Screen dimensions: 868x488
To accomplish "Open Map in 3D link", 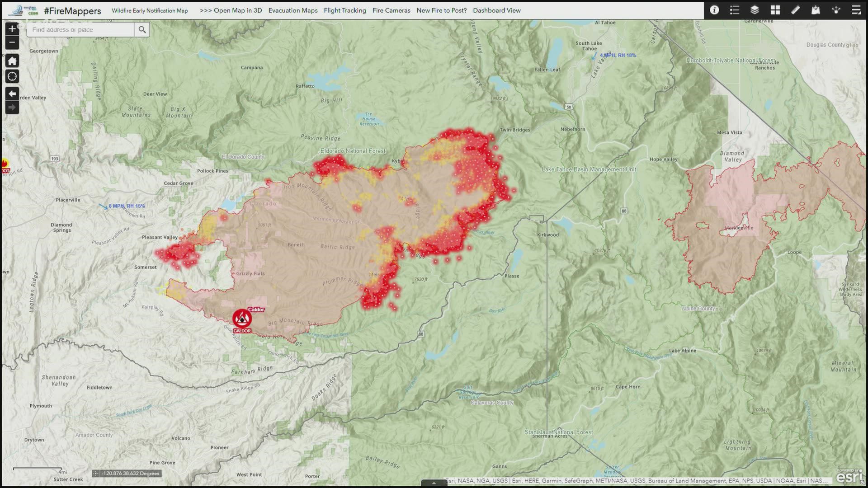I will pos(231,10).
